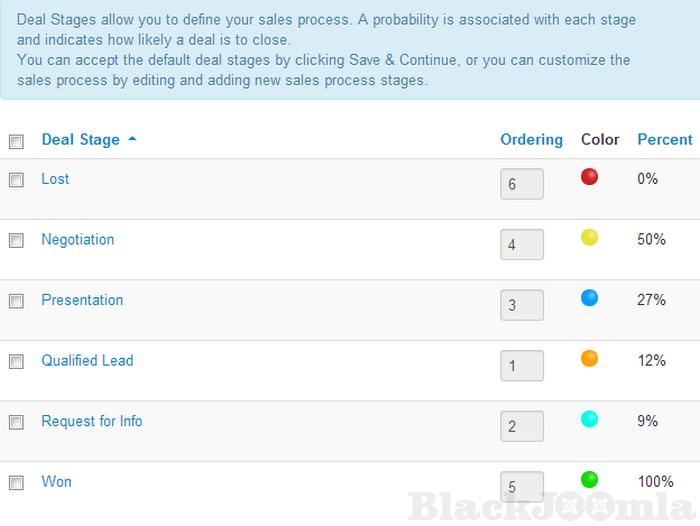This screenshot has width=700, height=526.
Task: Click the yellow color dot for Negotiation
Action: 589,237
